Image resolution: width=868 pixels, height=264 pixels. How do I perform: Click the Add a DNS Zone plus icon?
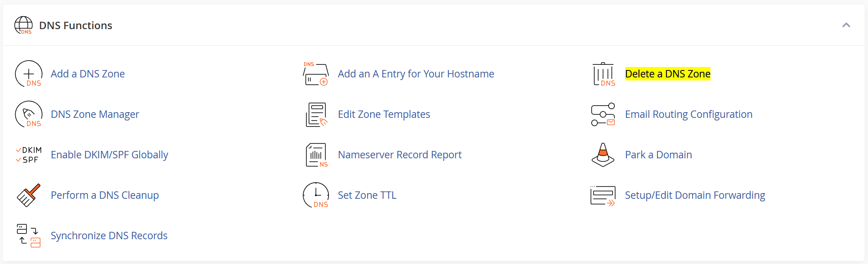[x=29, y=74]
